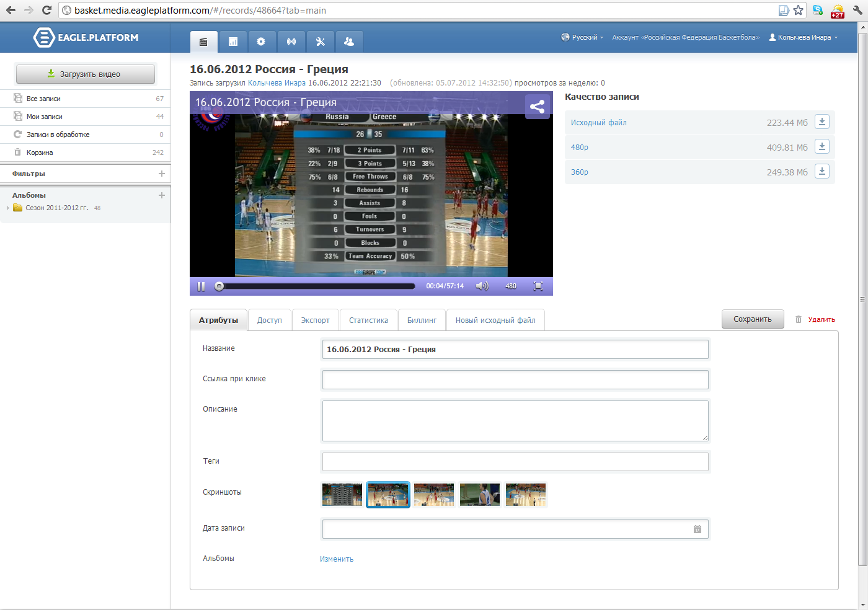Switch to the Статистика tab
This screenshot has width=868, height=610.
point(368,320)
